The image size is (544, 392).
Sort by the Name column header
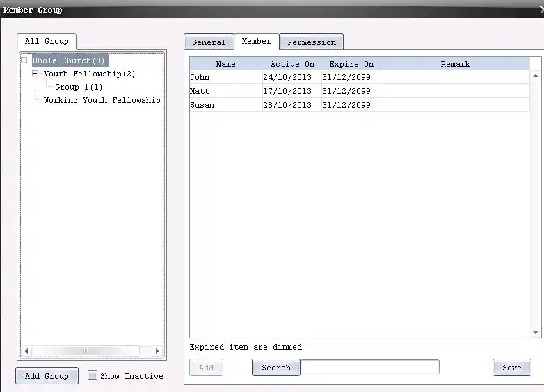[x=226, y=64]
